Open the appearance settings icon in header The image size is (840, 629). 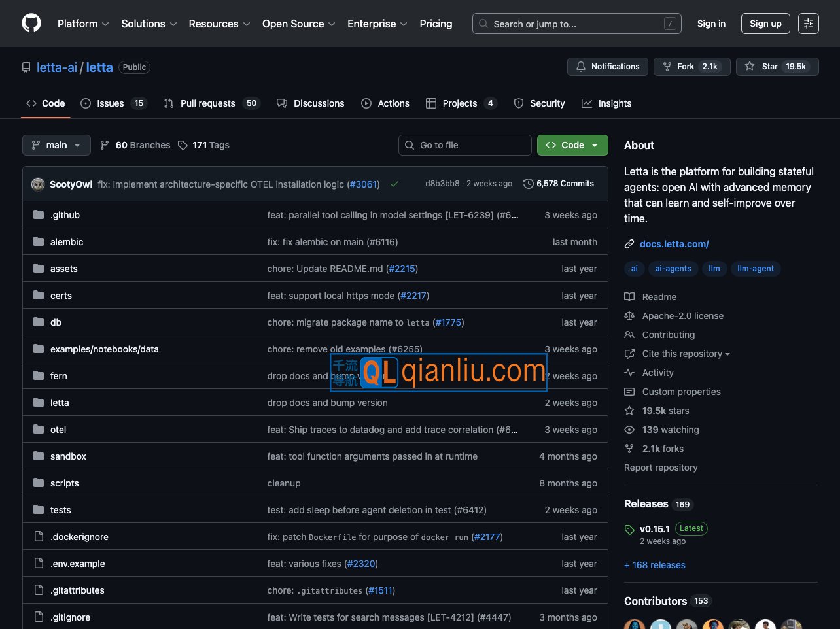coord(808,24)
